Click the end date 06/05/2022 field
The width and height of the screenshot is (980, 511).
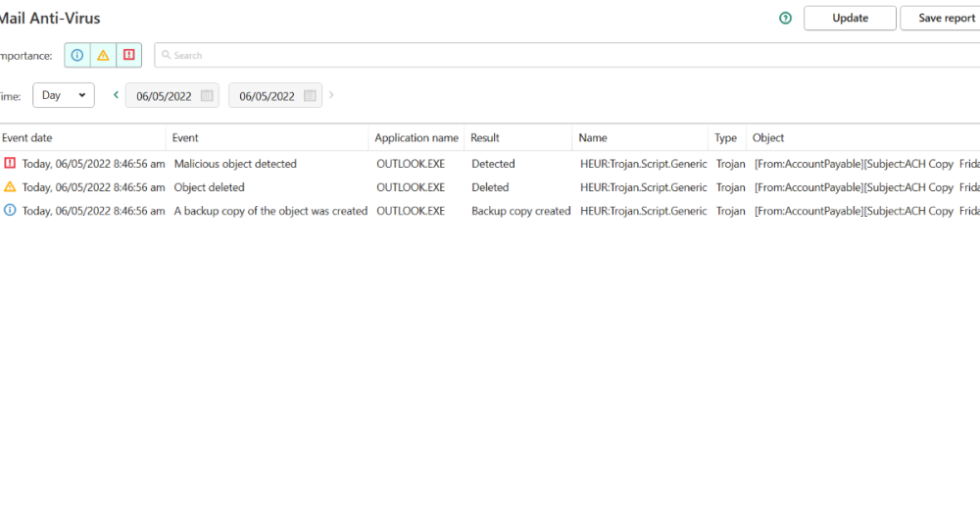coord(275,96)
